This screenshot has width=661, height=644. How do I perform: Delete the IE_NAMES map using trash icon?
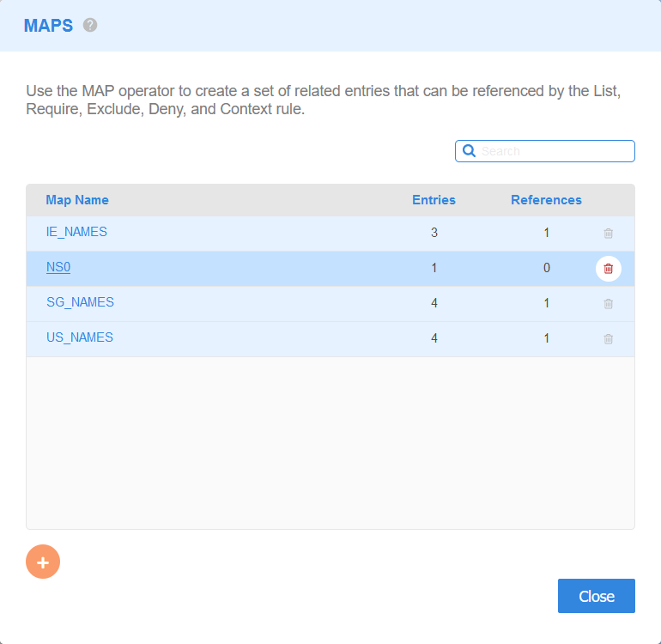[608, 234]
